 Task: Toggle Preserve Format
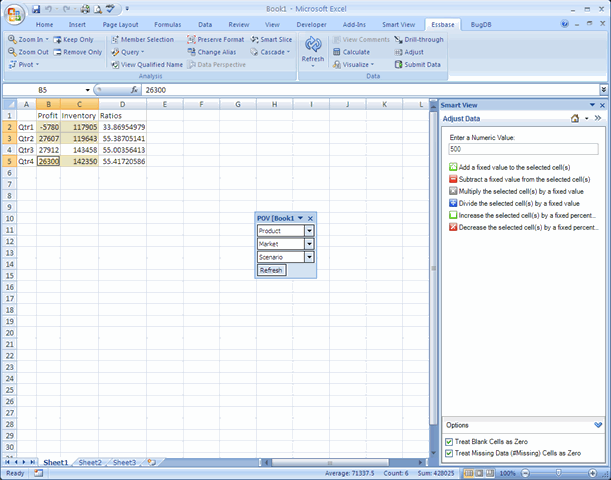(x=215, y=39)
